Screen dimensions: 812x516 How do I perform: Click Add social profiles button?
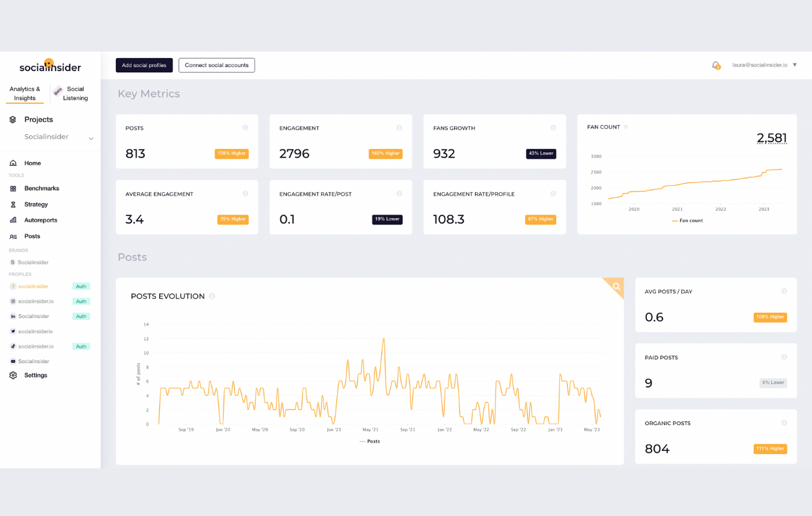(x=144, y=65)
